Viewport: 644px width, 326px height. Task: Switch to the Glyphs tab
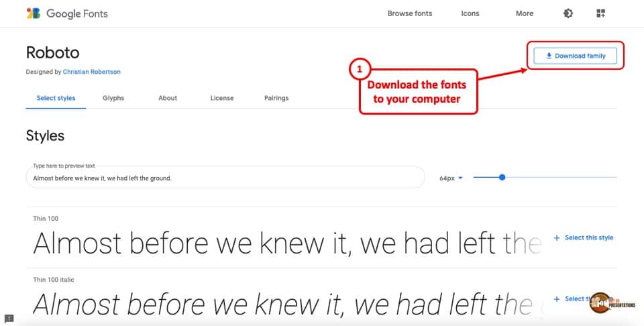[113, 98]
